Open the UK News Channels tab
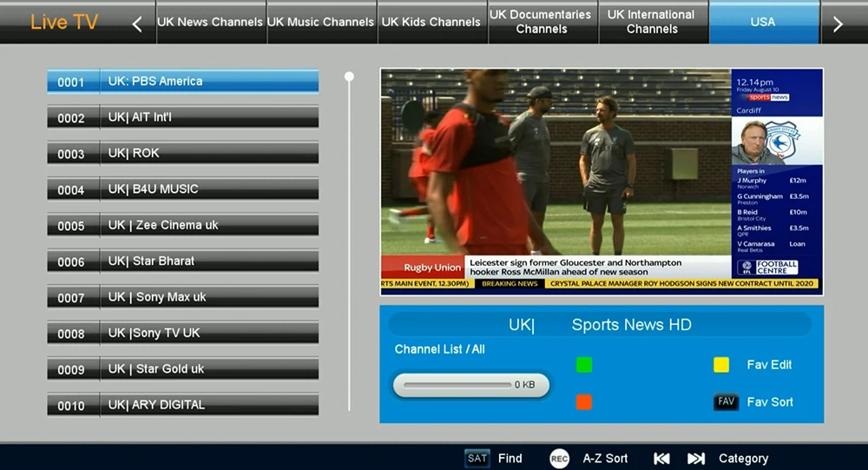The height and width of the screenshot is (470, 868). click(211, 23)
